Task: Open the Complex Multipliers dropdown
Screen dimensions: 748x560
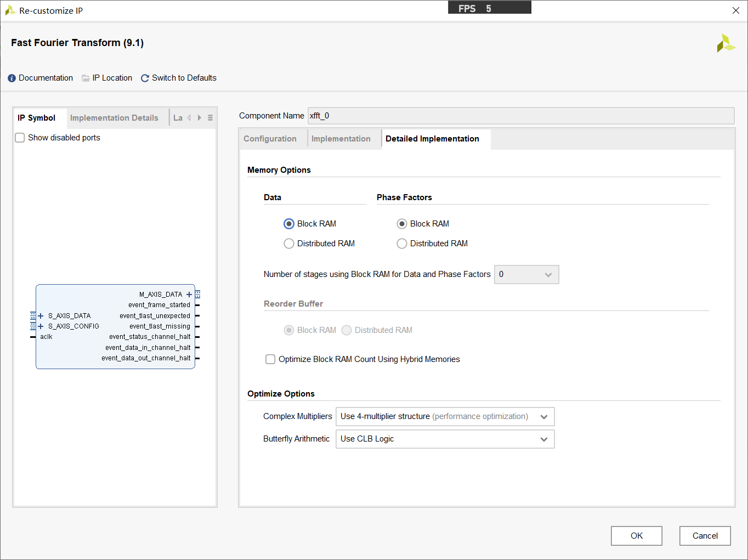Action: [445, 417]
